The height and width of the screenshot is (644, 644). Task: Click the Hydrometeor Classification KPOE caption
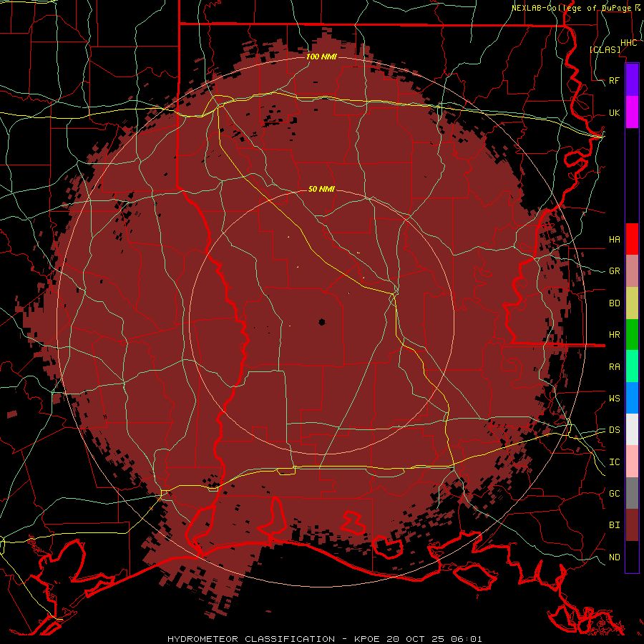[324, 639]
